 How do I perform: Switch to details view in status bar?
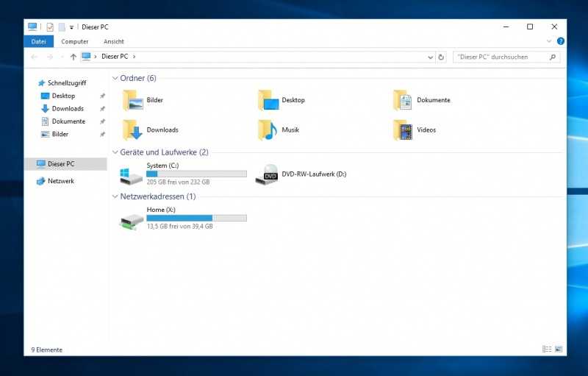click(x=547, y=350)
